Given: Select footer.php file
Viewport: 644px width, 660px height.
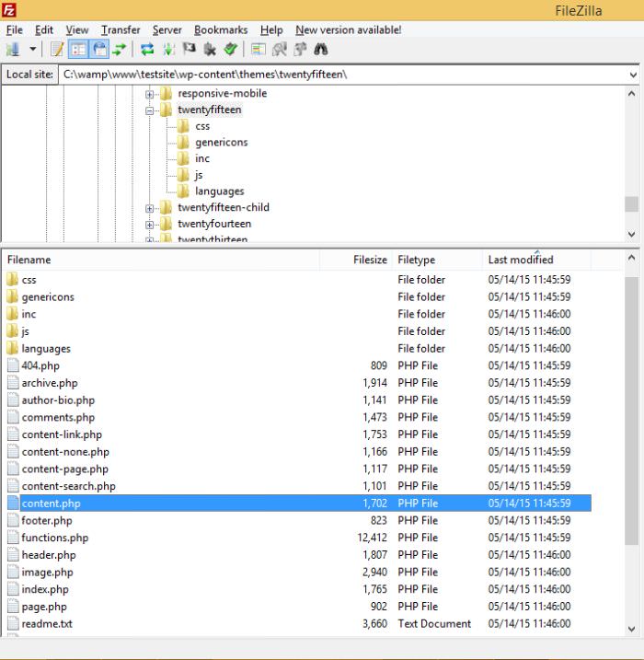Looking at the screenshot, I should (x=297, y=521).
